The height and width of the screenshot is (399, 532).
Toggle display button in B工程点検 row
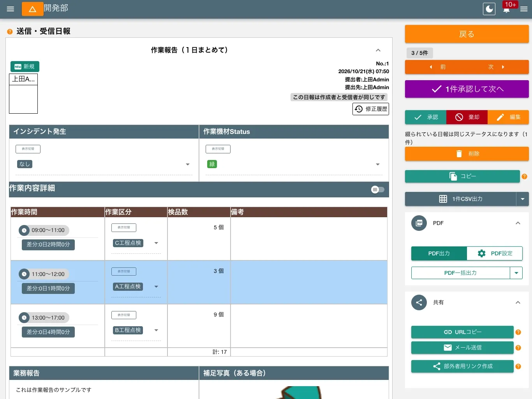124,315
